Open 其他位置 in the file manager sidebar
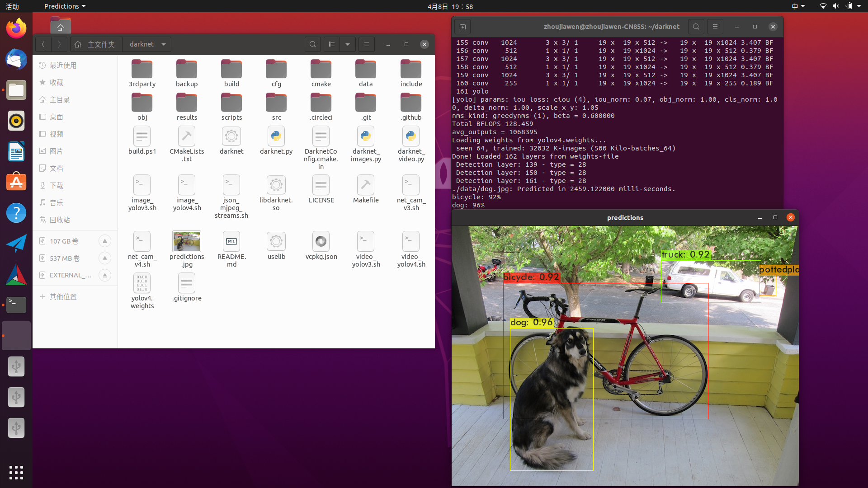This screenshot has width=868, height=488. [63, 296]
